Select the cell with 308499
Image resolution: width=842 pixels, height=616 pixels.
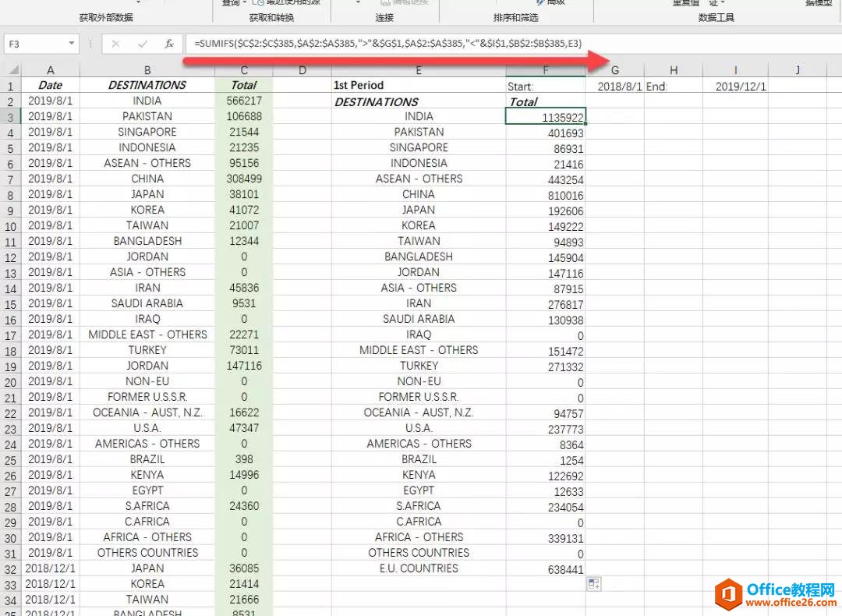point(244,179)
